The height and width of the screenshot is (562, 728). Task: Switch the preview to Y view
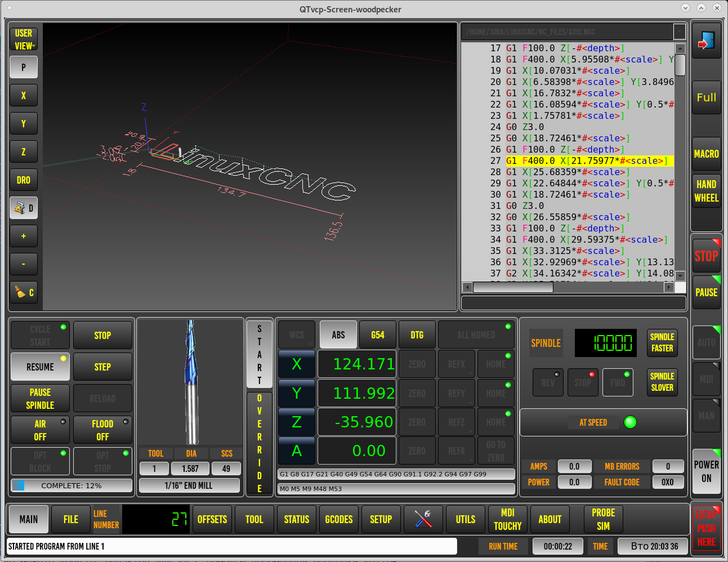24,123
